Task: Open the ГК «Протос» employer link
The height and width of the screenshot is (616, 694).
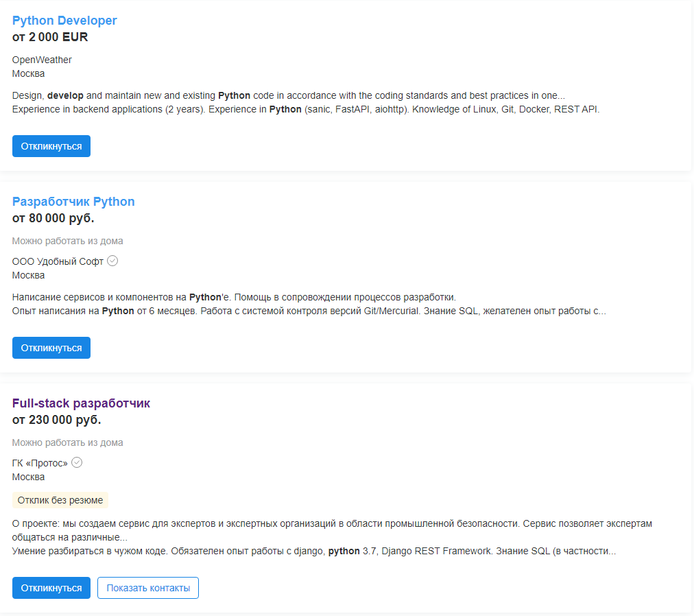Action: [40, 463]
